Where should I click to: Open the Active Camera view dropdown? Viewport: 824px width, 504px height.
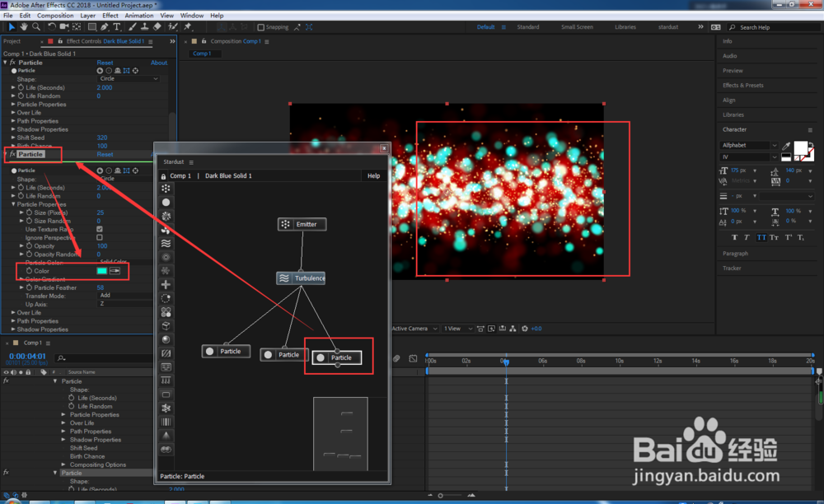(x=414, y=329)
